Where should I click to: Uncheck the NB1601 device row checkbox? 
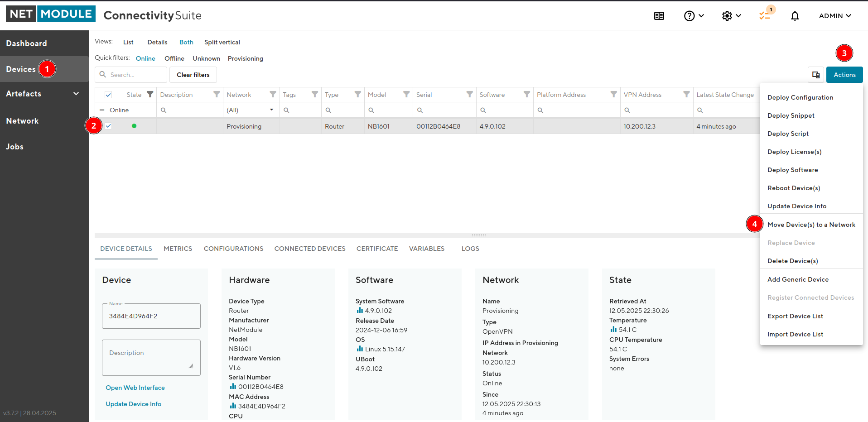(x=108, y=126)
